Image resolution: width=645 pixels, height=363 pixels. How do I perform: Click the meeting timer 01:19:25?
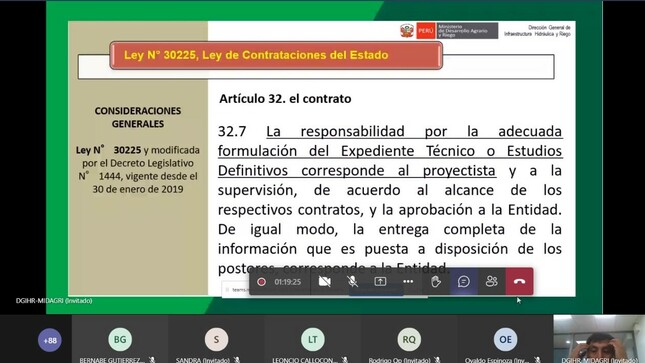288,282
